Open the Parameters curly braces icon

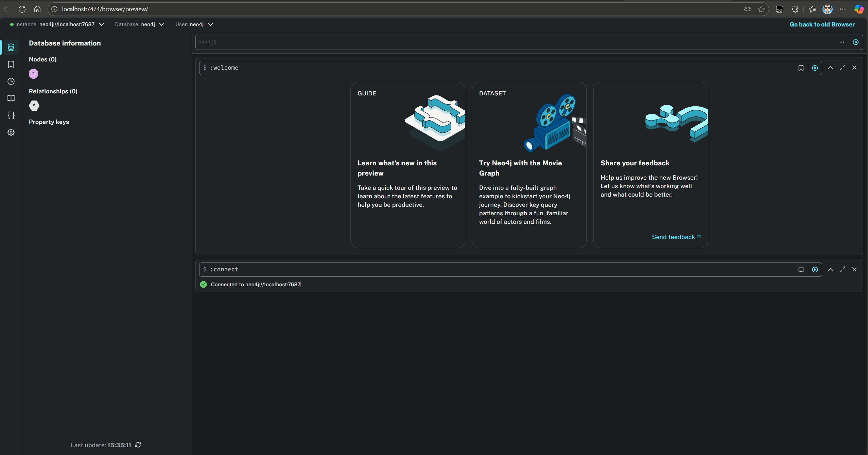pos(11,115)
